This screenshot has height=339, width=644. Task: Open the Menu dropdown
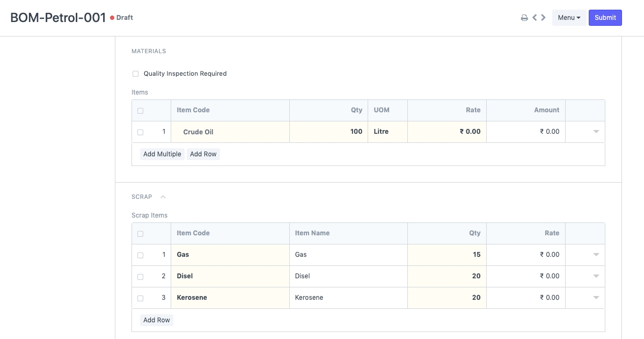point(569,18)
